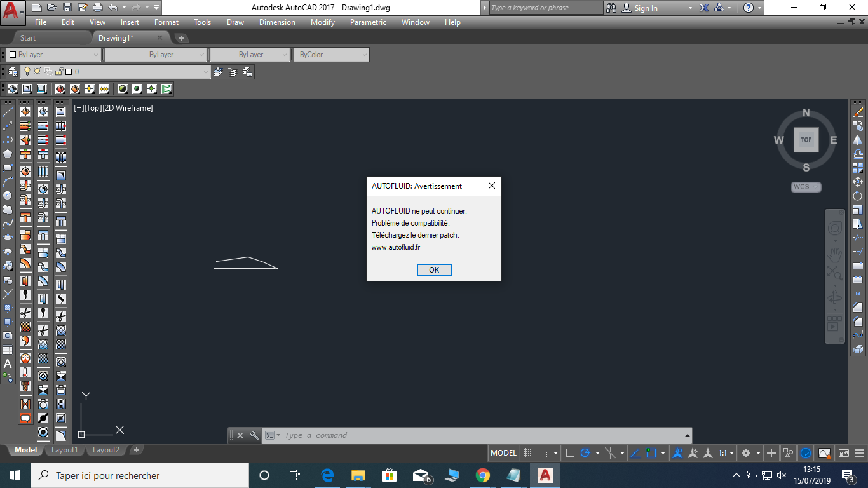Click the Pan hand in navigation bar
Screen dimensions: 868x488
coord(835,255)
